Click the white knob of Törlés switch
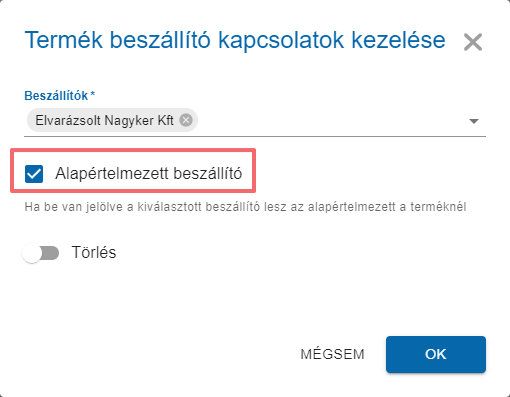The height and width of the screenshot is (397, 510). click(x=32, y=253)
